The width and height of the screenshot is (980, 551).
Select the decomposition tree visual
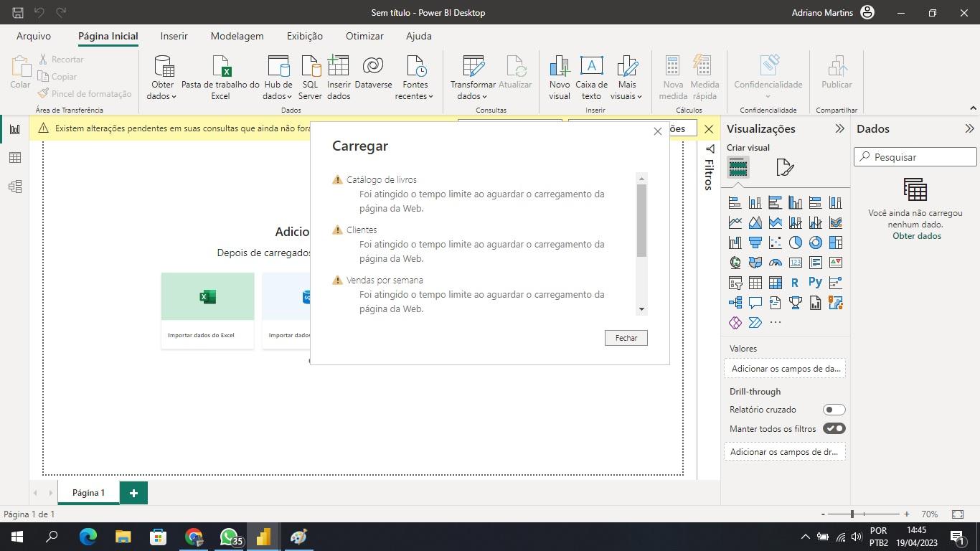[x=735, y=303]
